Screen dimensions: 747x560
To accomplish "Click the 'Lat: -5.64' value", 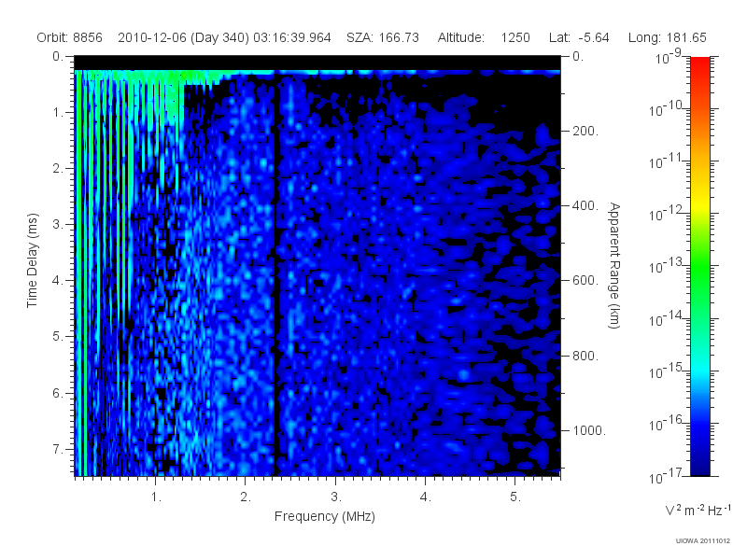I will pos(579,37).
